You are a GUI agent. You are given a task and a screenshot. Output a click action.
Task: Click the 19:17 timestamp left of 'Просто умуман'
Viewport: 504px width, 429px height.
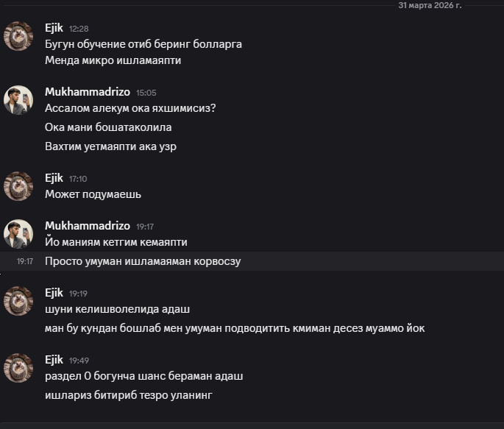(x=24, y=261)
